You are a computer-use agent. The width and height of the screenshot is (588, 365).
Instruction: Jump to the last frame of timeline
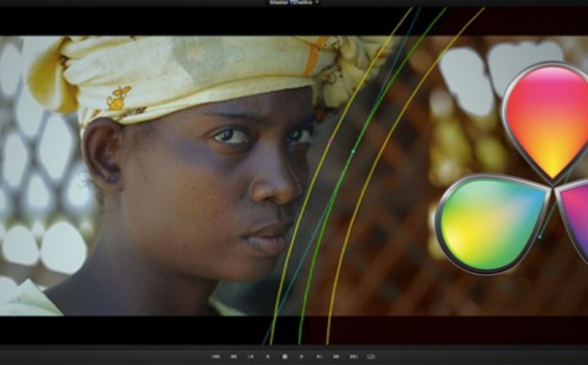click(x=354, y=356)
